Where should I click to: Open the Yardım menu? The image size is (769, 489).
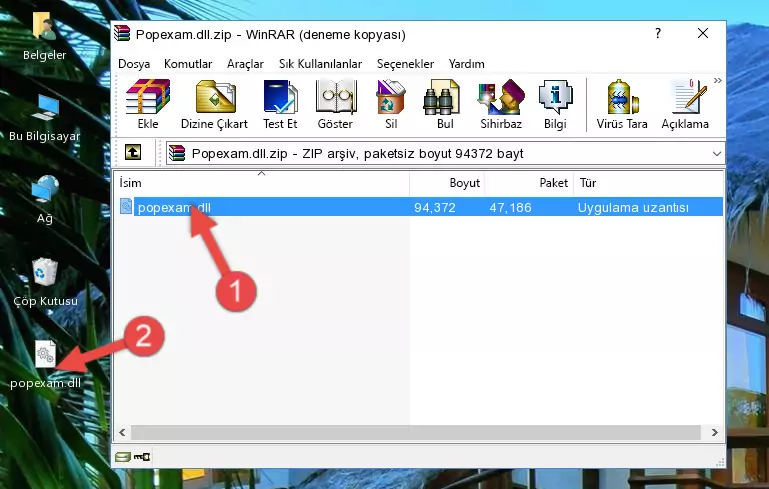[x=466, y=64]
